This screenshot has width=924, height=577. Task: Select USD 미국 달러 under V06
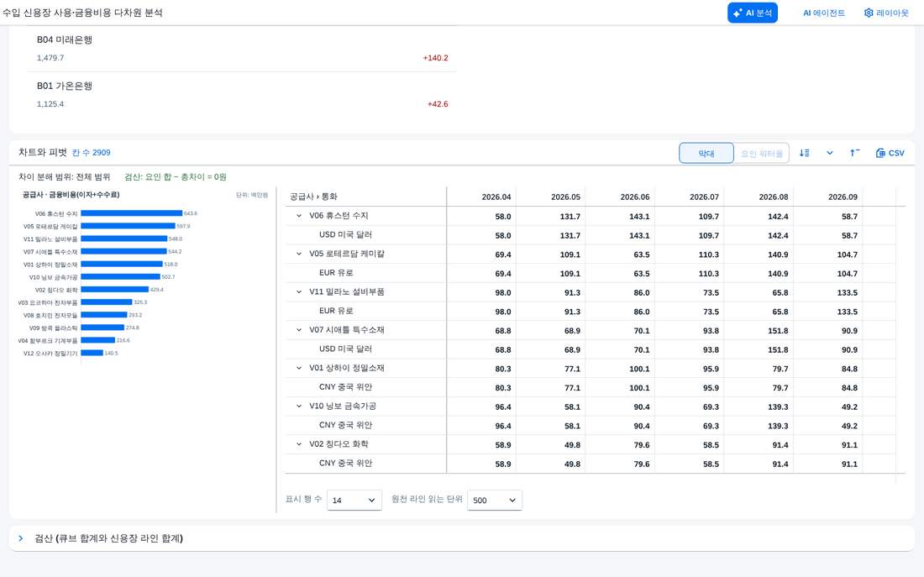(x=345, y=234)
